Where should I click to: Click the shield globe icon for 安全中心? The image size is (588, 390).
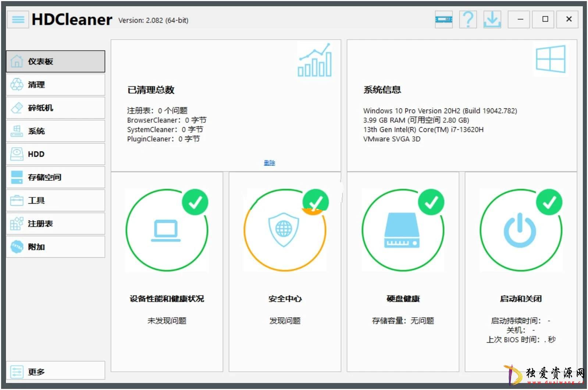(284, 230)
